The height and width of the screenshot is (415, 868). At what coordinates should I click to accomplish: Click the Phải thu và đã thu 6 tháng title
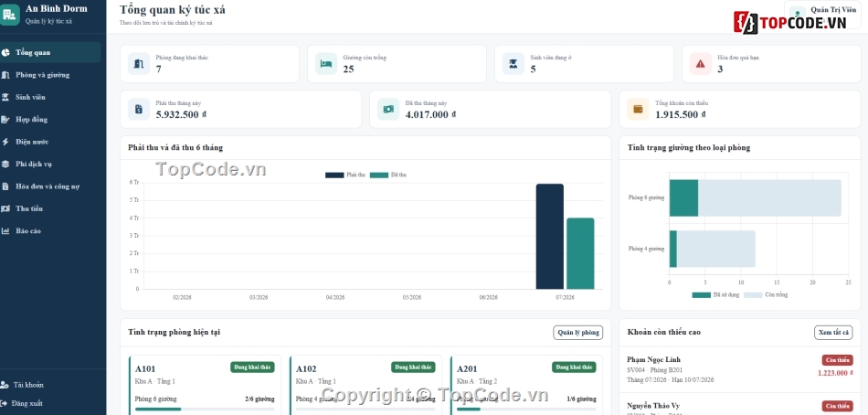175,147
